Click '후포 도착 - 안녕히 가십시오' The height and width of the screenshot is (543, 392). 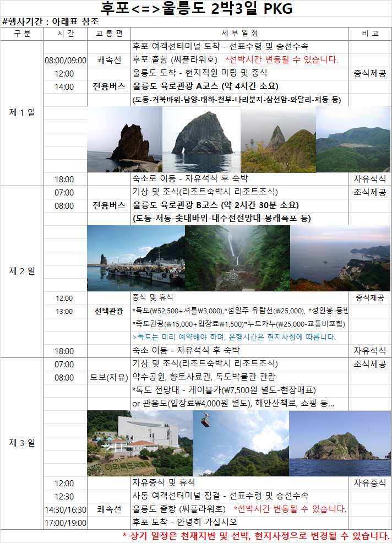point(184,522)
